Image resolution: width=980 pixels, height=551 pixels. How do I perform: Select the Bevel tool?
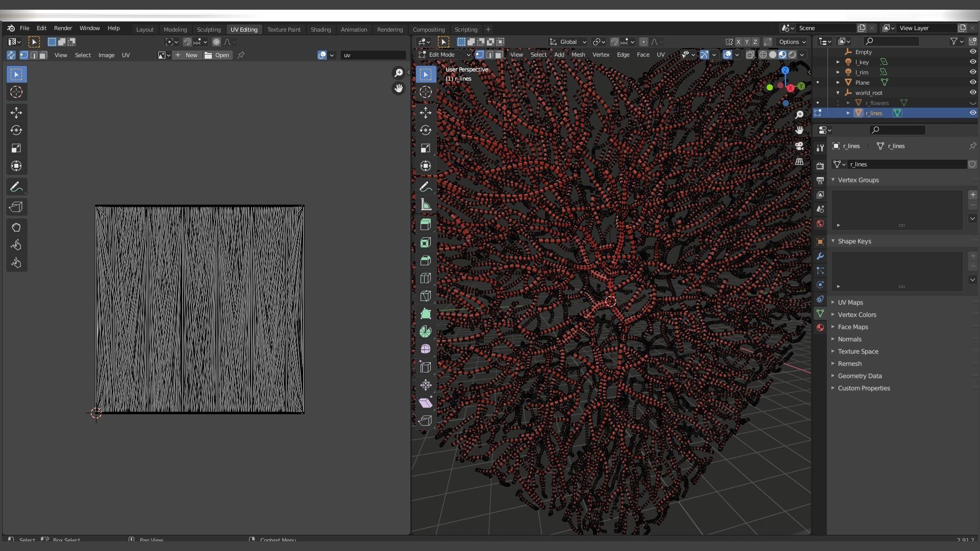pos(426,261)
